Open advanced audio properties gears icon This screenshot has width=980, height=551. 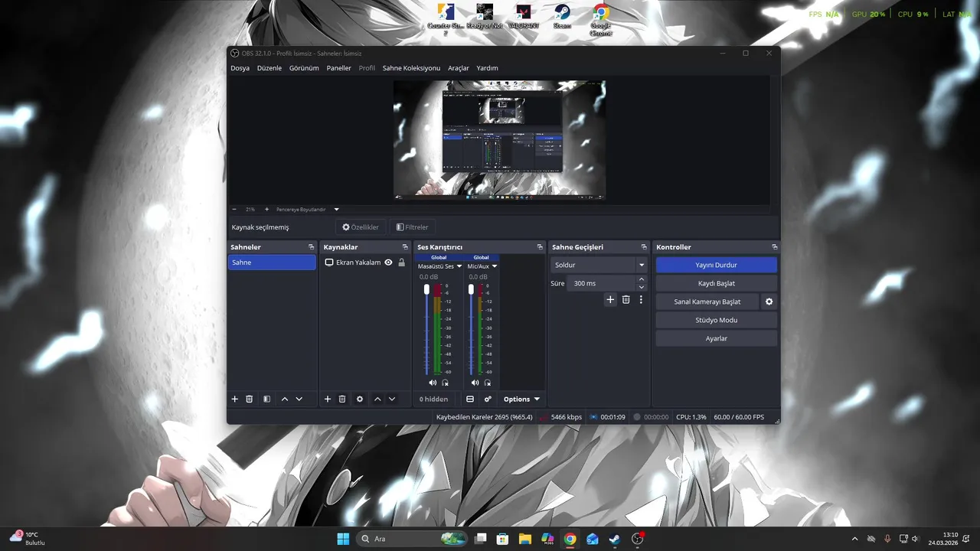tap(488, 399)
